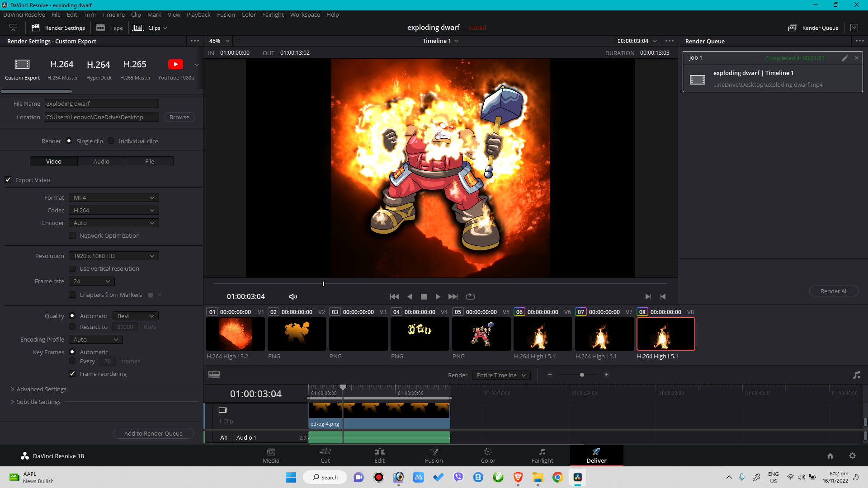Open project settings gear icon
The width and height of the screenshot is (868, 488).
click(x=852, y=456)
